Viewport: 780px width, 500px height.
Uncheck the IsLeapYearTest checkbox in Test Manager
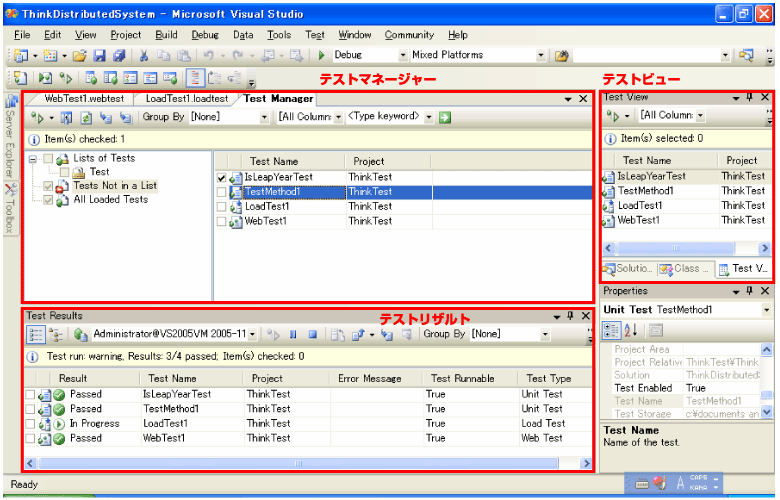pos(222,178)
